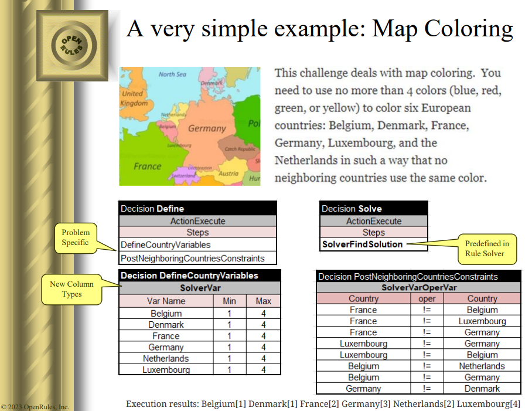This screenshot has height=411, width=532.
Task: Click the 'oper' column header
Action: pyautogui.click(x=427, y=298)
